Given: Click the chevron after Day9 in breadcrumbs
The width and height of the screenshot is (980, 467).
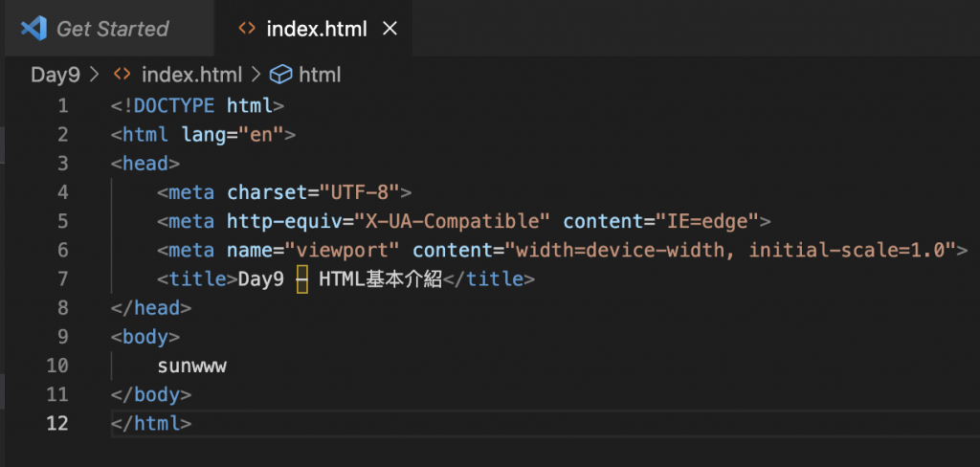Looking at the screenshot, I should 94,74.
